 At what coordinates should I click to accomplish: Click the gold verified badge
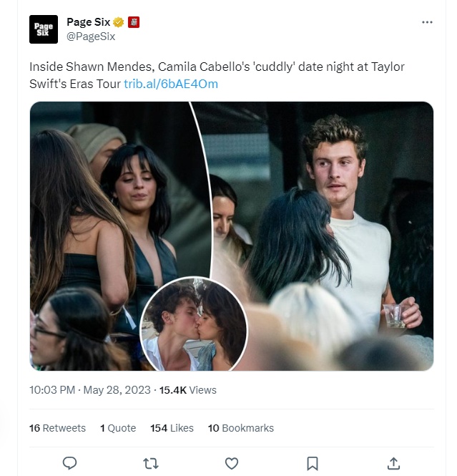118,22
